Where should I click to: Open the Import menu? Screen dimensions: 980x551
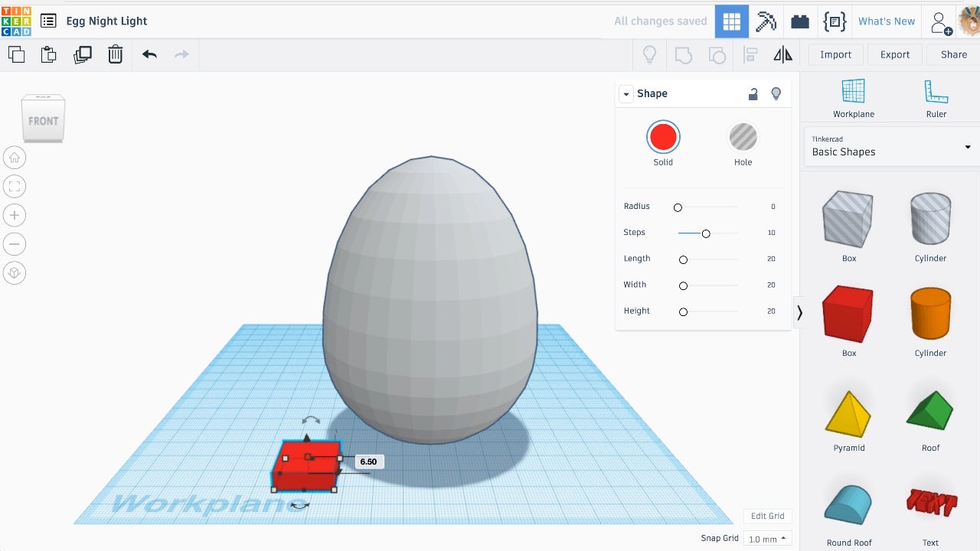pyautogui.click(x=835, y=54)
